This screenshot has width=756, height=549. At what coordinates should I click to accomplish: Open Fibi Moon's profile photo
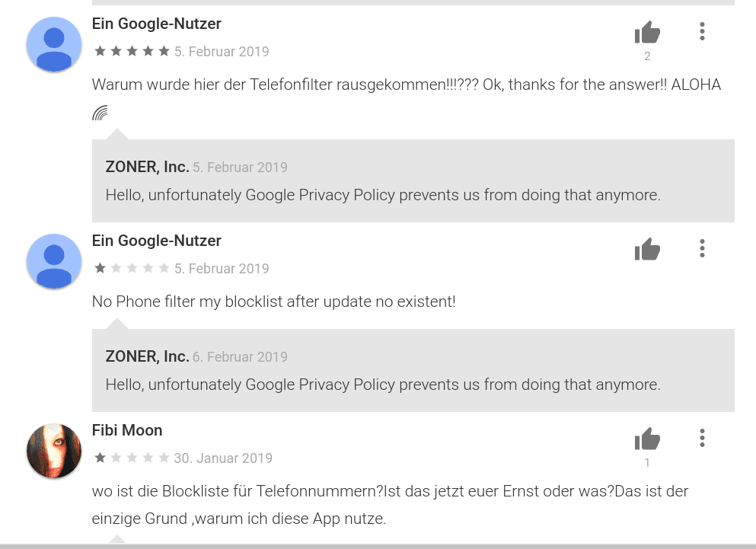coord(54,451)
